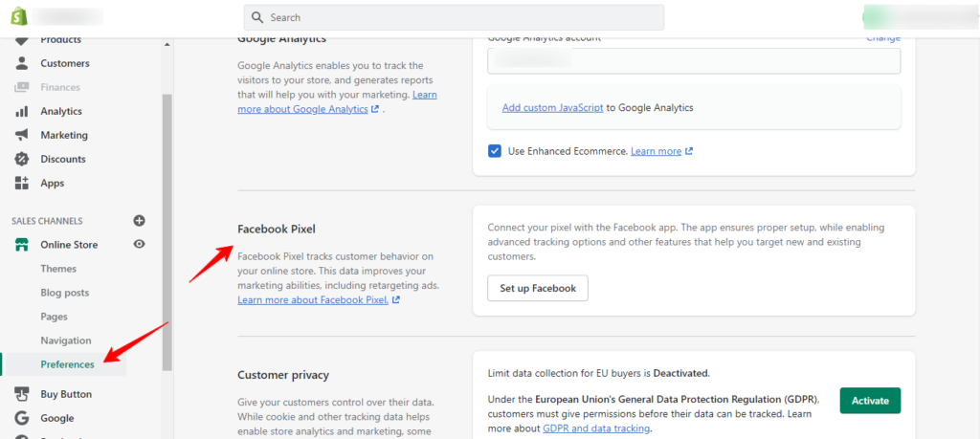Select Preferences submenu item

(x=68, y=364)
